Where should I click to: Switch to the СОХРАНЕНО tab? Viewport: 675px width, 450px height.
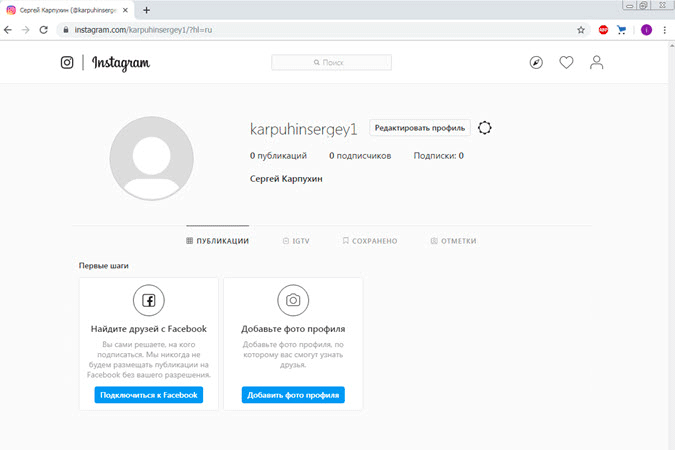[370, 241]
